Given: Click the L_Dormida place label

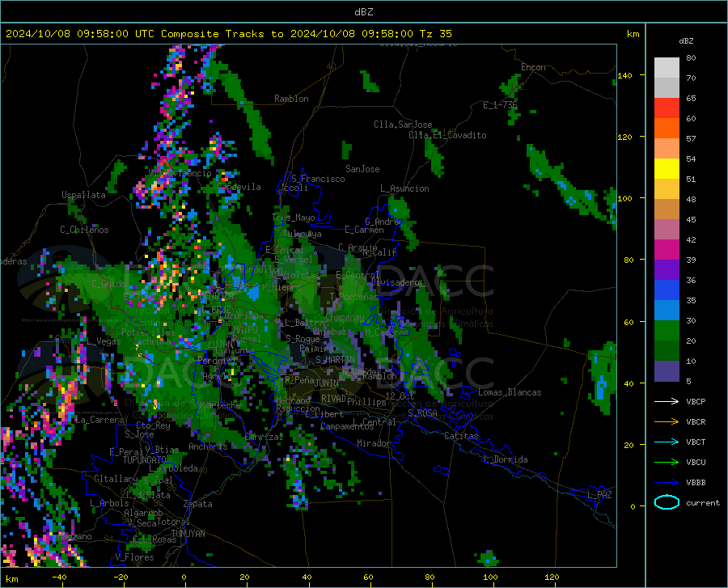Looking at the screenshot, I should coord(505,459).
